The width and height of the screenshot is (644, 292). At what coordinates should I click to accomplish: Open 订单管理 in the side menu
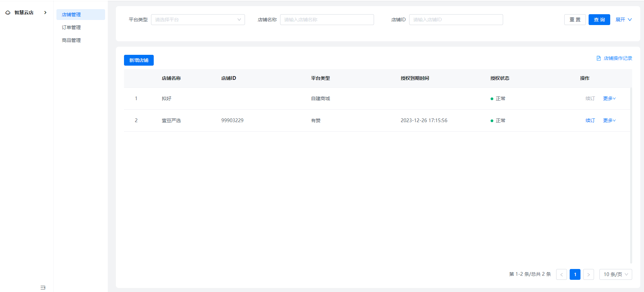pyautogui.click(x=71, y=27)
